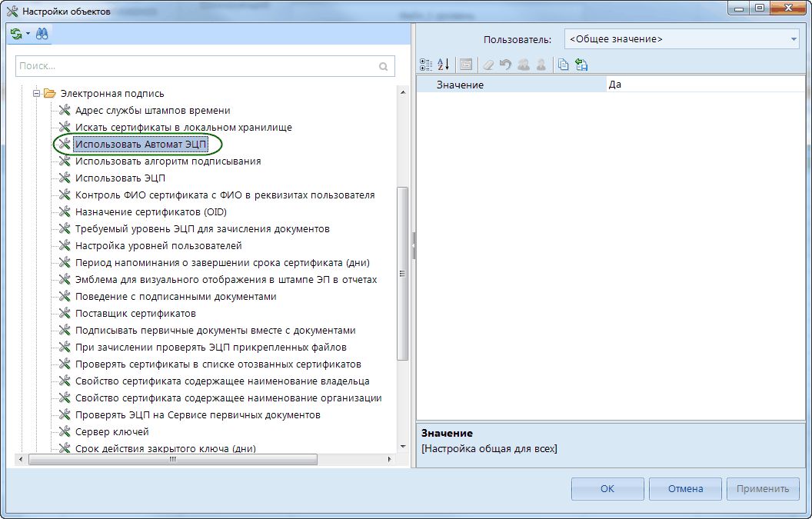The width and height of the screenshot is (812, 519).
Task: Click the magnifier icon in the search box
Action: (384, 67)
